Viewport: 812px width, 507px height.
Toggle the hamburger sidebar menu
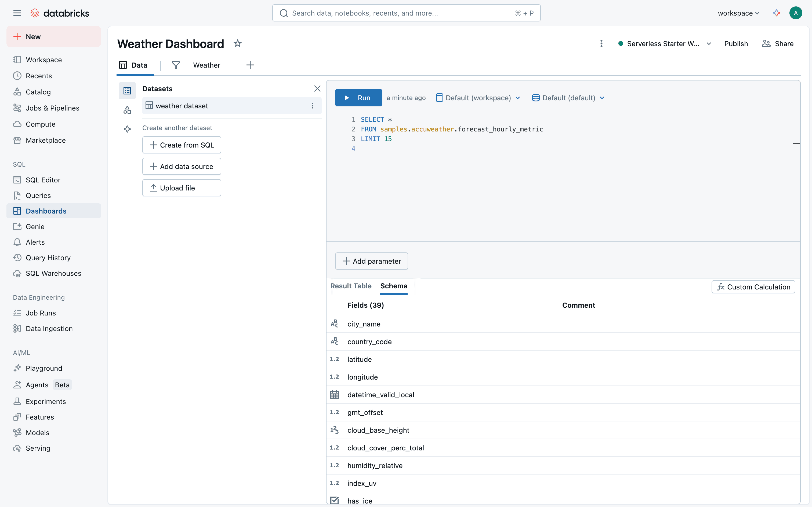point(17,13)
